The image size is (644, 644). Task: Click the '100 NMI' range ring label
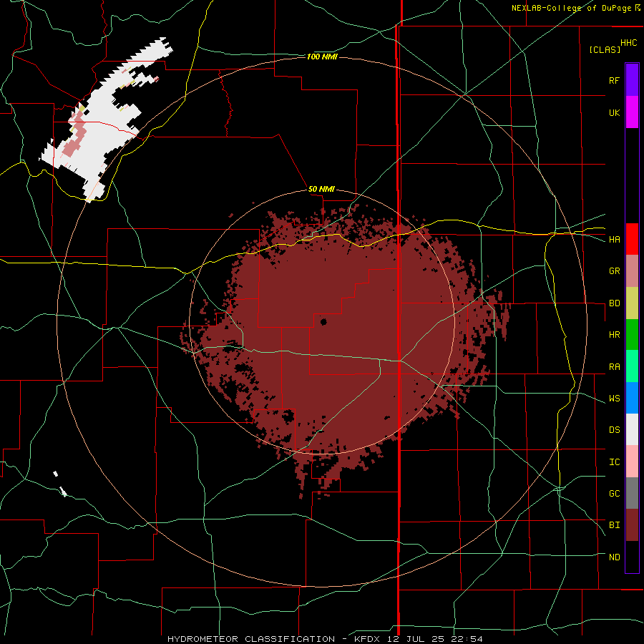pyautogui.click(x=322, y=57)
